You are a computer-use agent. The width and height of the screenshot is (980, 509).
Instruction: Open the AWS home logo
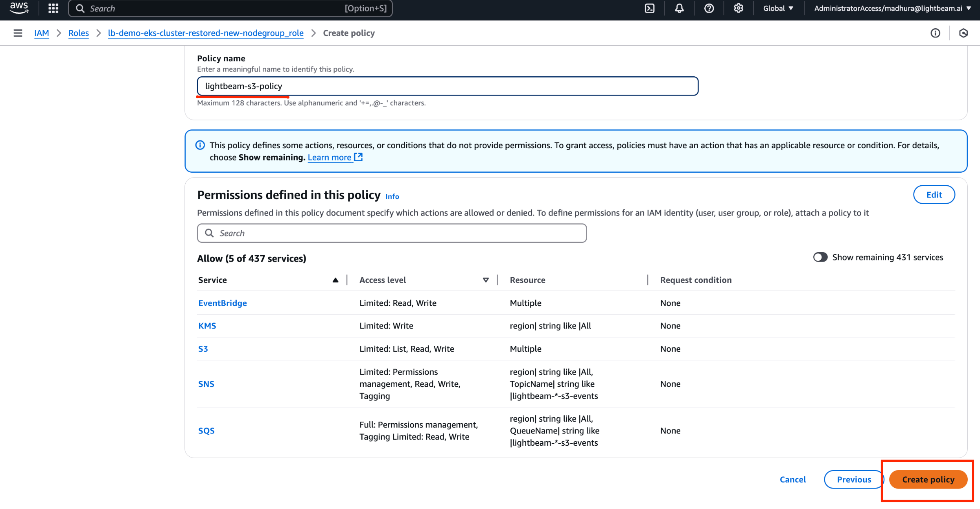tap(19, 8)
